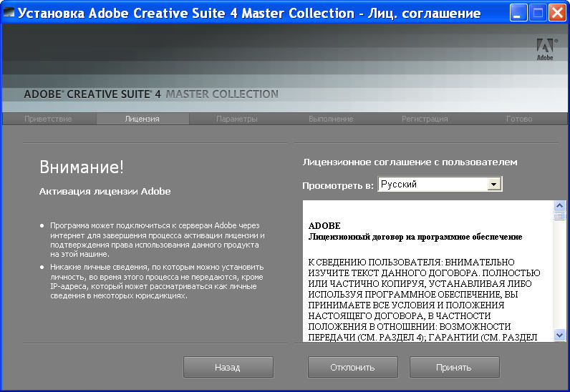Click 'Лицензионный договор на программное обеспечение' text
This screenshot has height=392, width=570.
(x=415, y=237)
